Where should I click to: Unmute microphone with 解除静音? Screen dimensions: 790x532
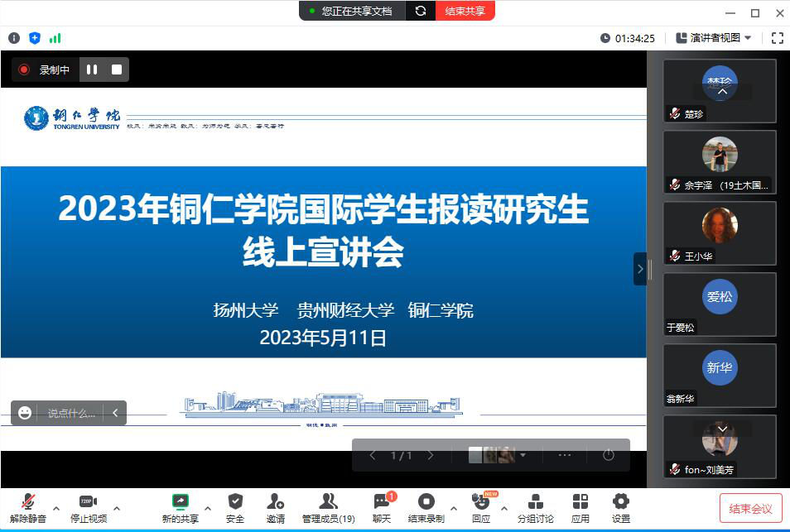point(28,507)
